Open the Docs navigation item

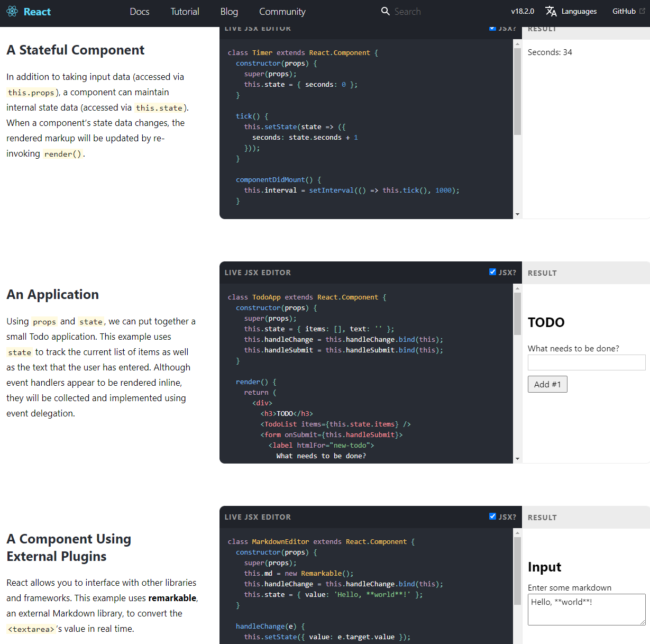pos(140,12)
